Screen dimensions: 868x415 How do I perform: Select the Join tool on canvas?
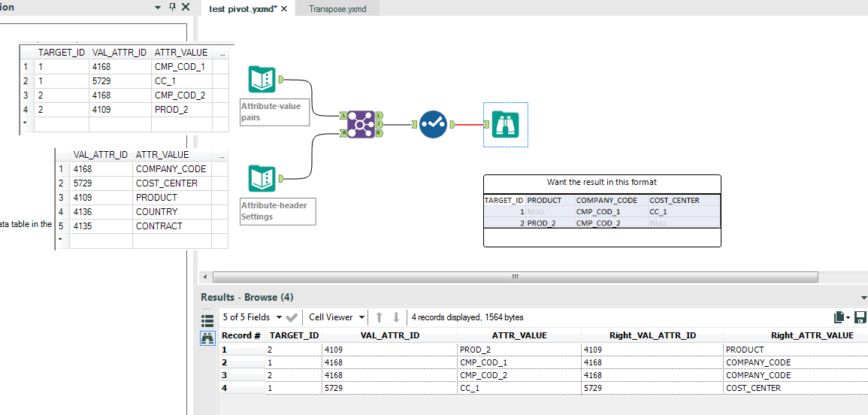361,124
